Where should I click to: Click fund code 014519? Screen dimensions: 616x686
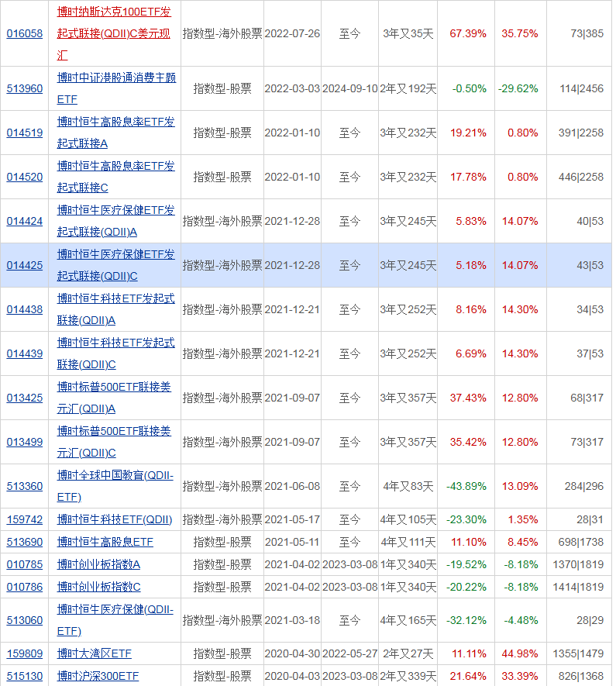point(25,133)
